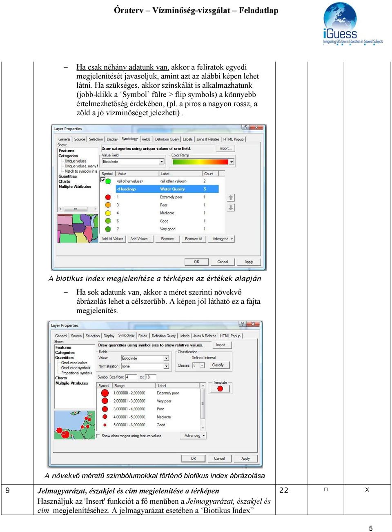The width and height of the screenshot is (392, 532).
Task: Enable Show class ranges using feature values
Action: point(98,436)
